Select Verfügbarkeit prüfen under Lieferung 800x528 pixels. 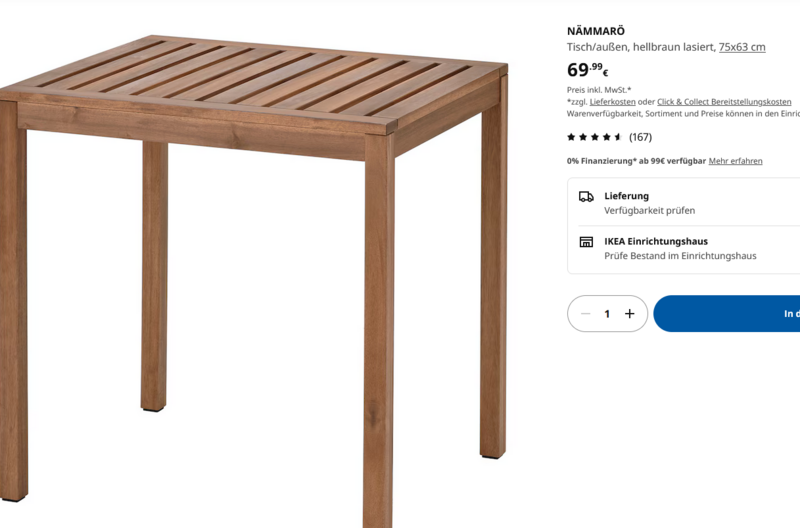point(649,211)
